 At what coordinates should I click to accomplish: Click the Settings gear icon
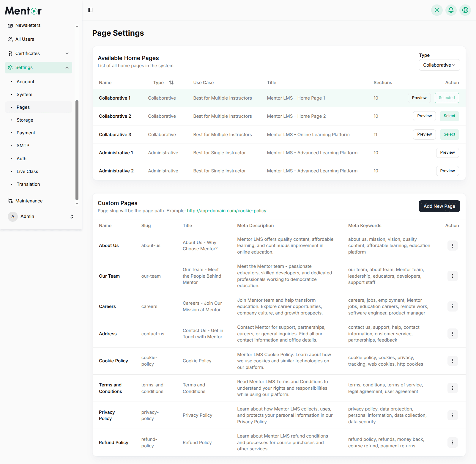[10, 67]
